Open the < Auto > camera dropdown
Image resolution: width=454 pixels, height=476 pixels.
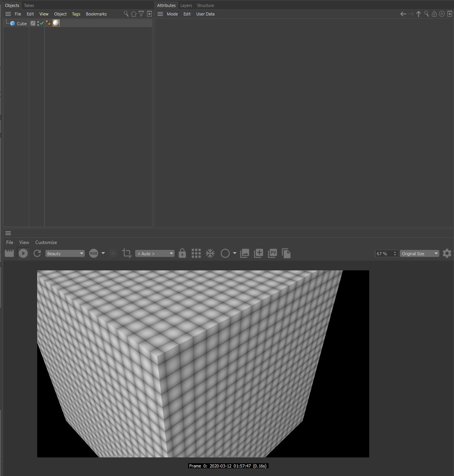(x=155, y=254)
